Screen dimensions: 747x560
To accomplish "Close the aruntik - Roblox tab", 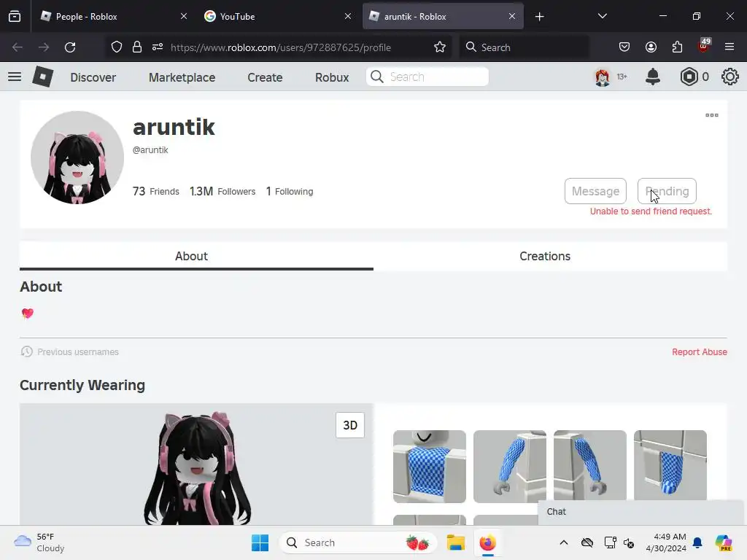I will [x=511, y=16].
